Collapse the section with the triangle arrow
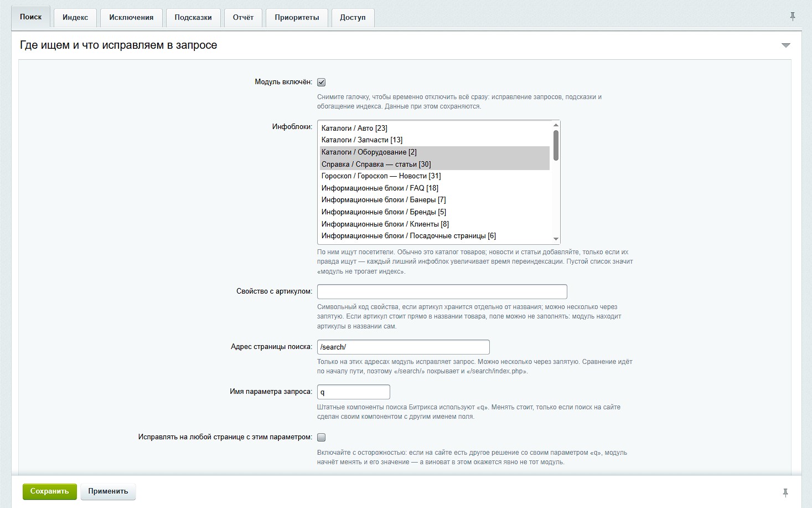Viewport: 812px width, 508px height. [785, 45]
